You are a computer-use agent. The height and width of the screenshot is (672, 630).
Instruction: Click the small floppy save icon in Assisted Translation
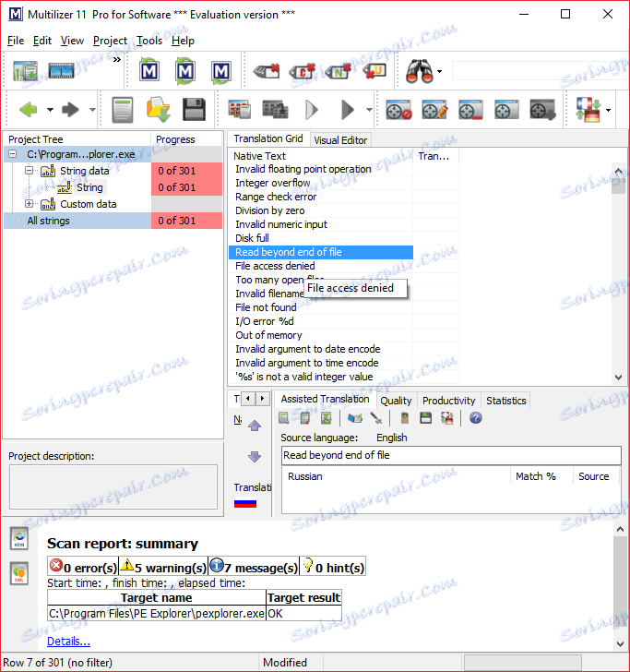coord(426,418)
